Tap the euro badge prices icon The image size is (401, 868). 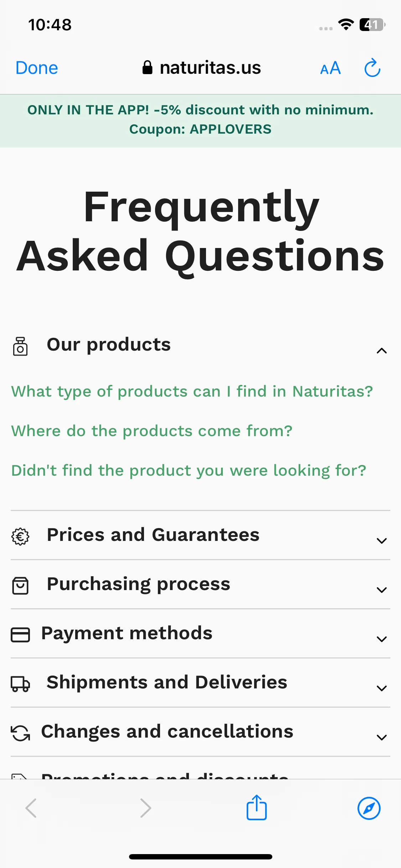click(x=20, y=536)
